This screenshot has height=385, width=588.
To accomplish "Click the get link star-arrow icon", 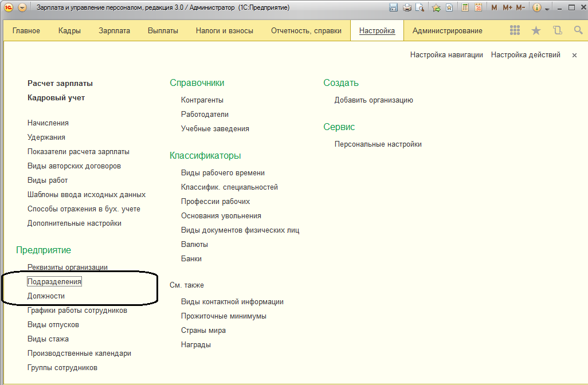I will click(436, 7).
